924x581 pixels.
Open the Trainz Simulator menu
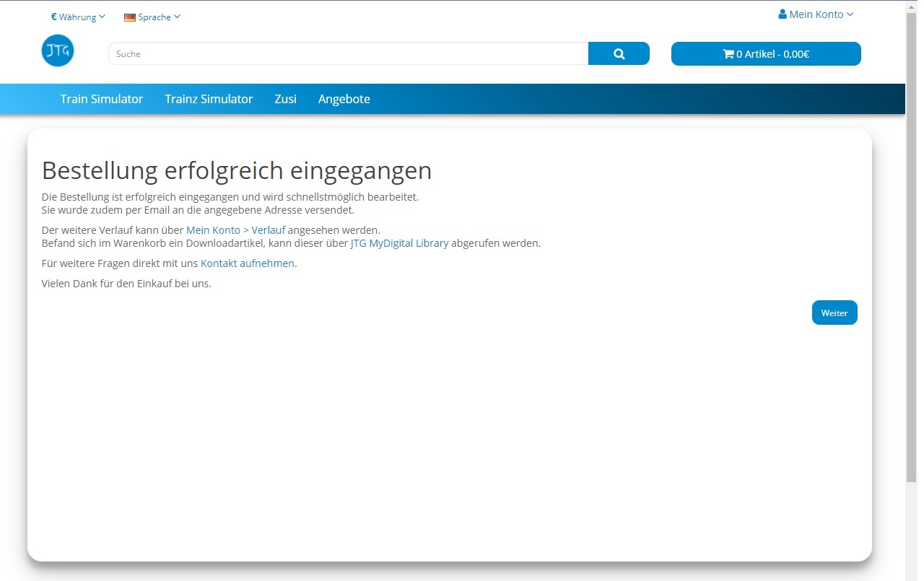coord(209,99)
